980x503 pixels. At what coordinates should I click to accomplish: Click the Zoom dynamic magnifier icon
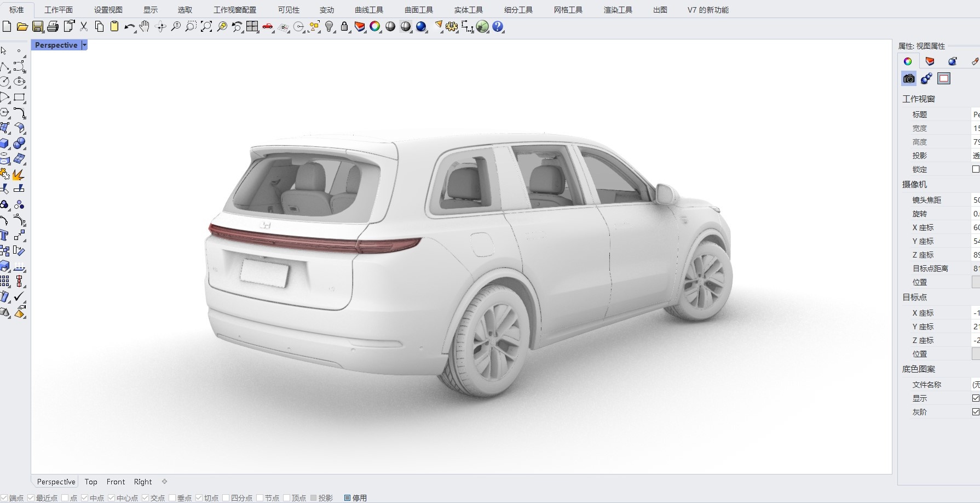[176, 26]
